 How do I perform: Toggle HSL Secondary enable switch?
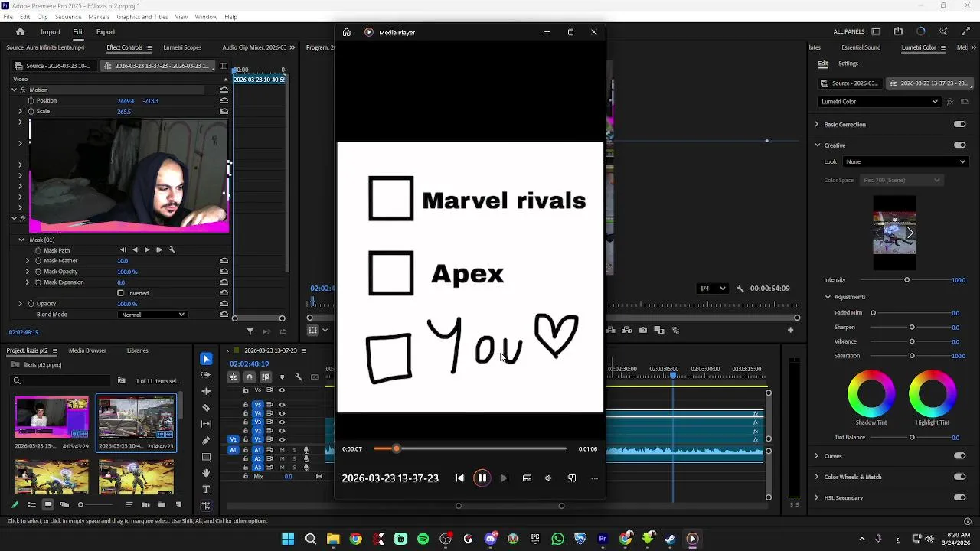coord(959,498)
